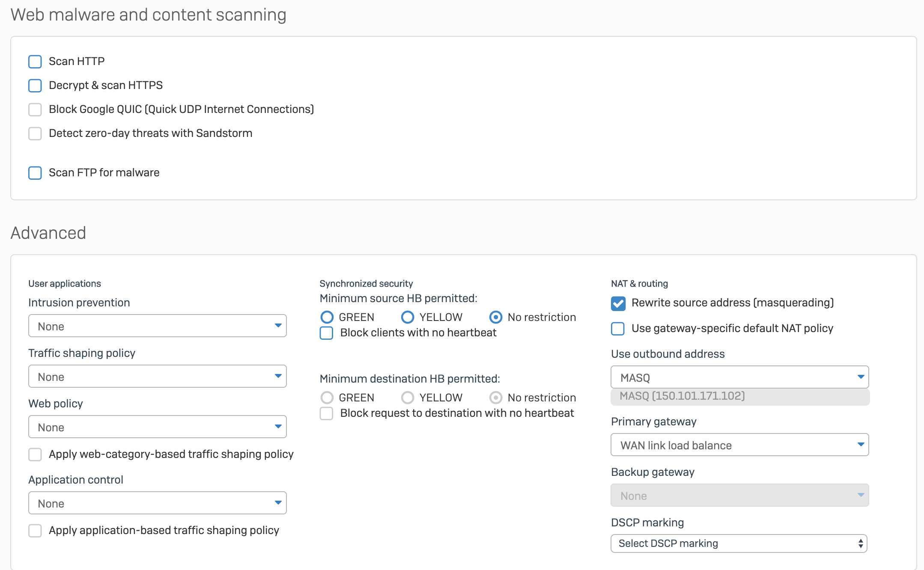
Task: Select GREEN for minimum source HB
Action: pos(327,317)
